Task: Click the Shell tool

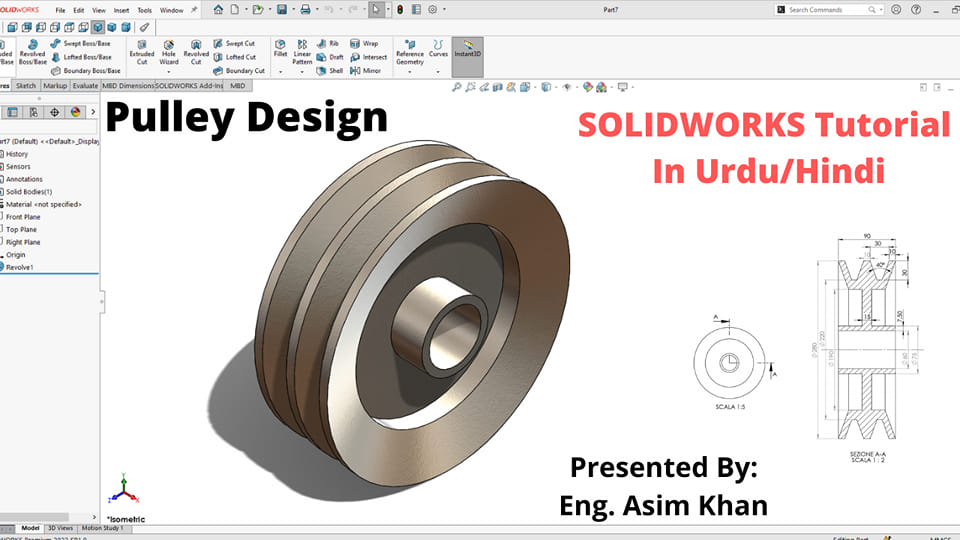Action: 329,71
